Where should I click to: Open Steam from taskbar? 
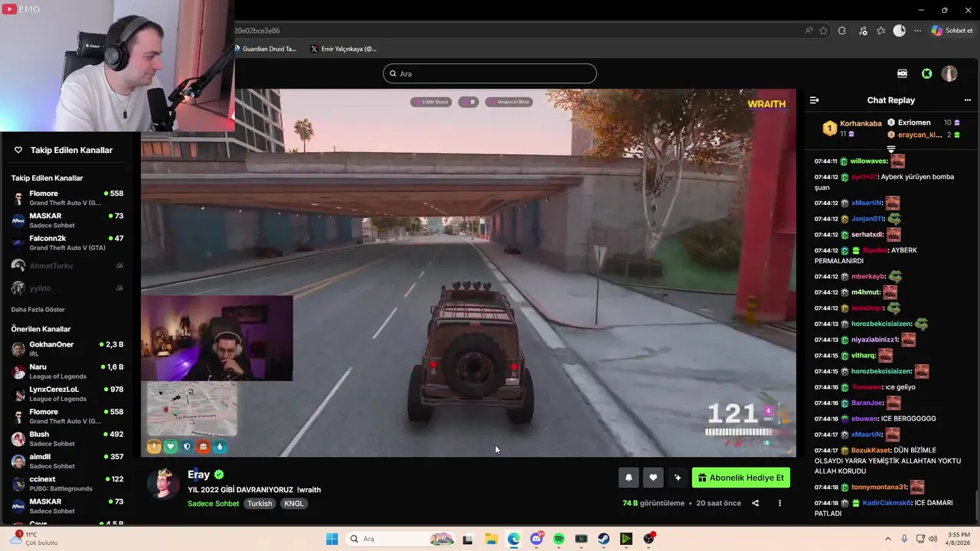(x=604, y=539)
